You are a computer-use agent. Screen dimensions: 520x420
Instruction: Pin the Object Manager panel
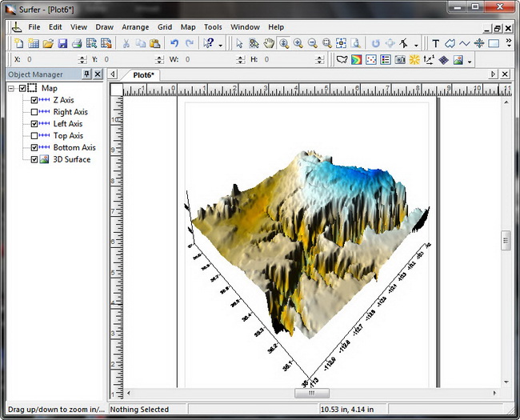pos(86,74)
